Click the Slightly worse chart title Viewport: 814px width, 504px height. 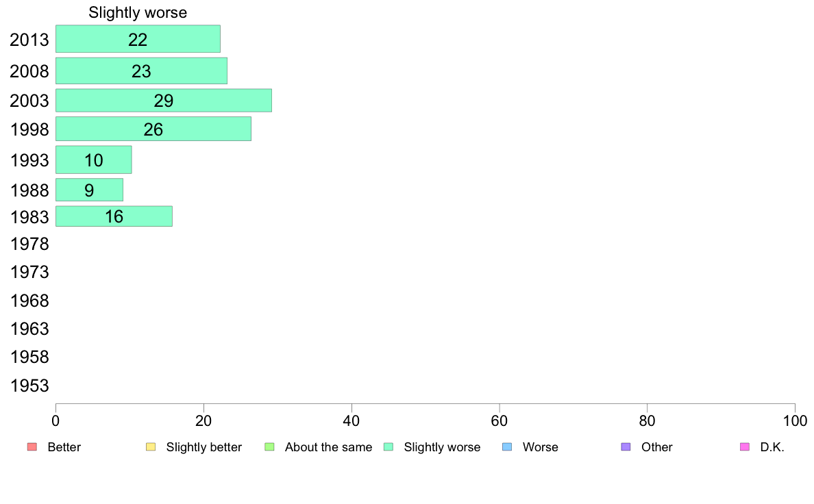click(138, 12)
